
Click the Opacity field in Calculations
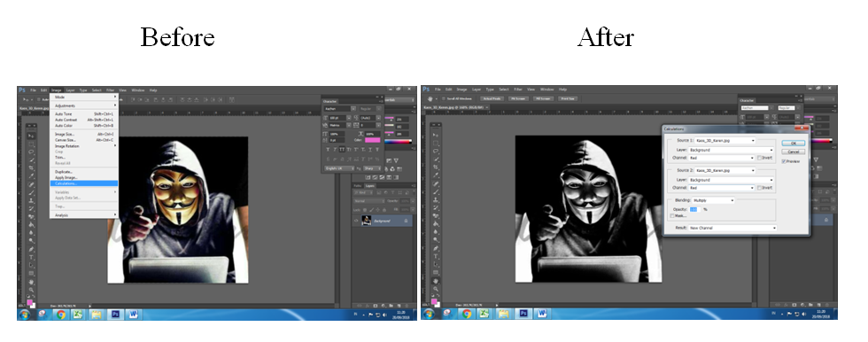pos(695,209)
